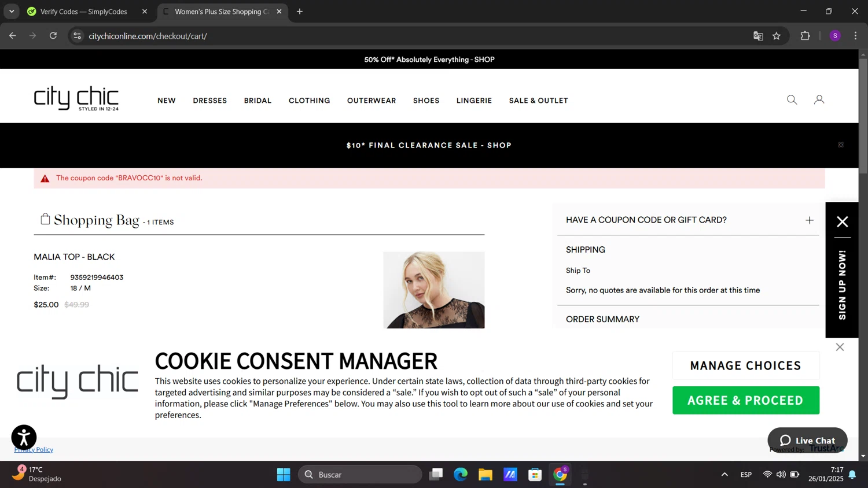Screen dimensions: 868x488
Task: Open the browser extensions puzzle icon
Action: [x=805, y=36]
